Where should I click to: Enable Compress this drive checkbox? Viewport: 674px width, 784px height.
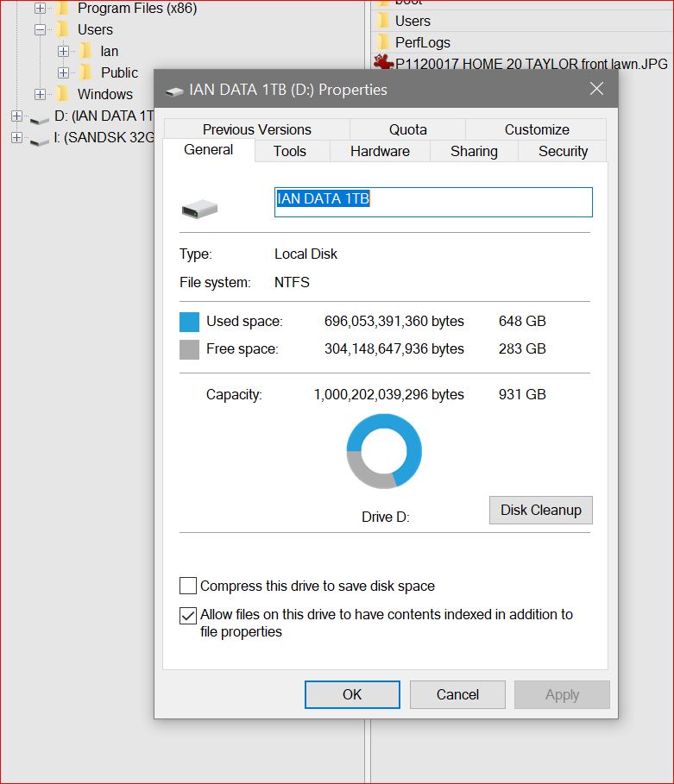[x=188, y=586]
